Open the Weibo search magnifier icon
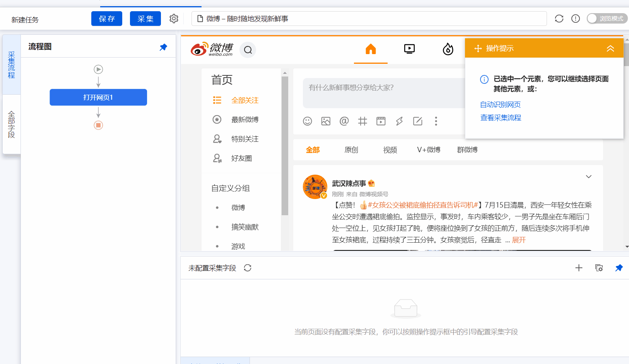The height and width of the screenshot is (364, 629). (x=248, y=50)
